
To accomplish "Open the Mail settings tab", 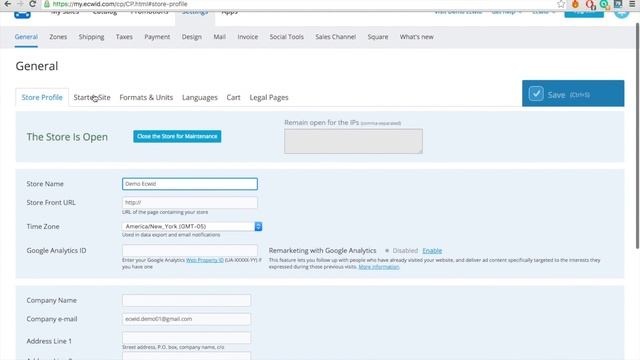I will [x=220, y=37].
